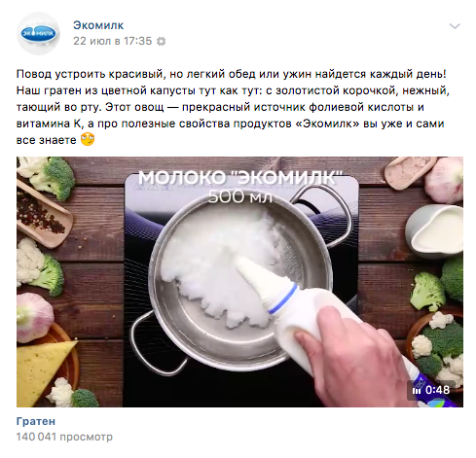Open the post timestamp '22 июл в 17:35'
476x458 pixels.
112,41
